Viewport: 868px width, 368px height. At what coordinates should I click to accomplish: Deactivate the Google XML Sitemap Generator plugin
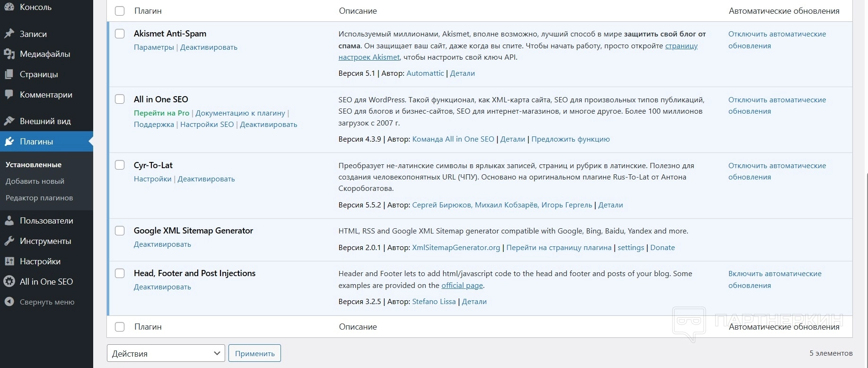coord(162,244)
